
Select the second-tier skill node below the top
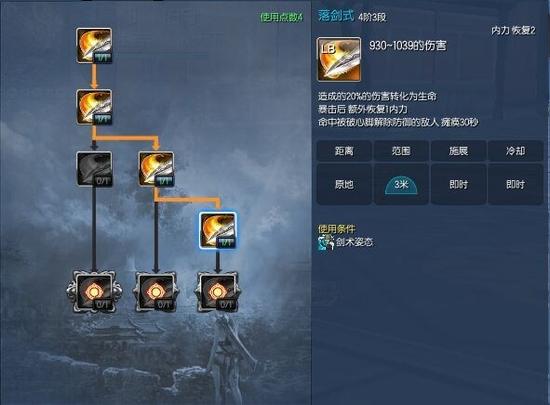(x=94, y=107)
